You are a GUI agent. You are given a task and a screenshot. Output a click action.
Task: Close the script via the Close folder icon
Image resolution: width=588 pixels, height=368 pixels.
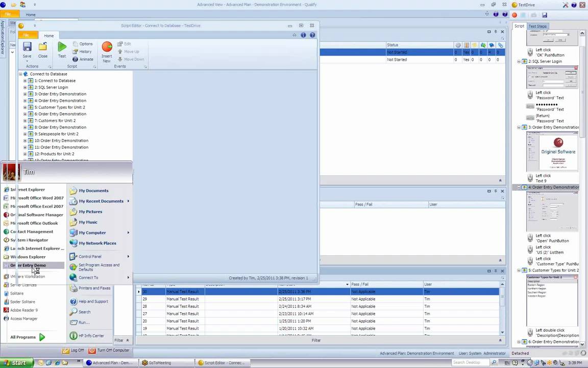[x=43, y=46]
